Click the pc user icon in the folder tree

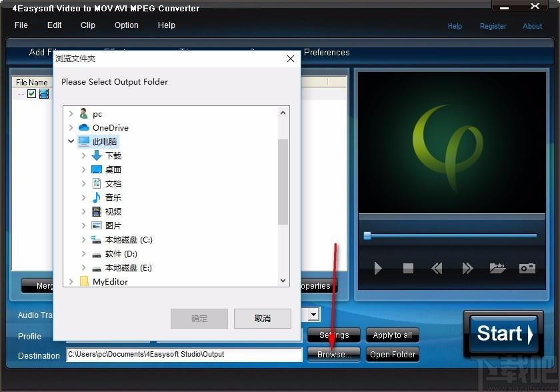(83, 113)
